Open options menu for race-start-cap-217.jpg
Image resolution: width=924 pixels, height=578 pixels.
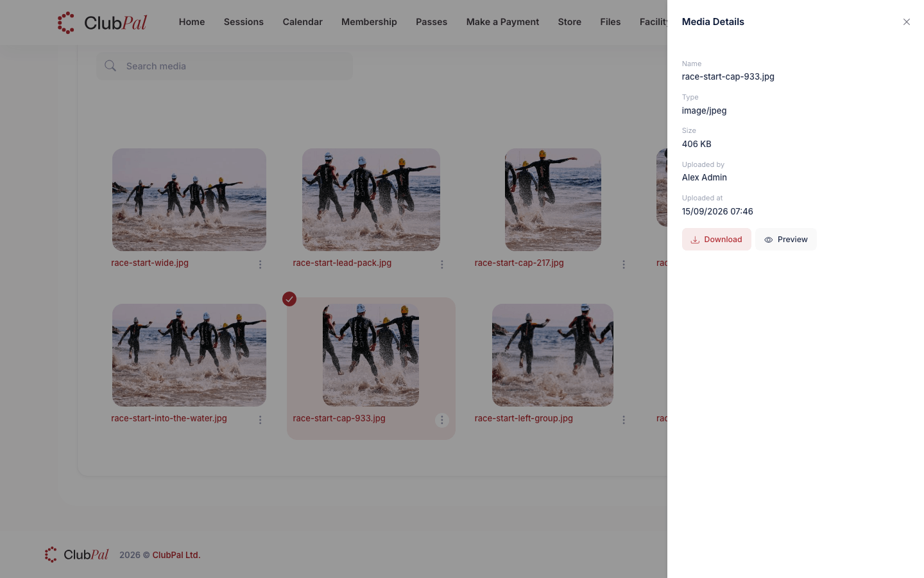(623, 265)
